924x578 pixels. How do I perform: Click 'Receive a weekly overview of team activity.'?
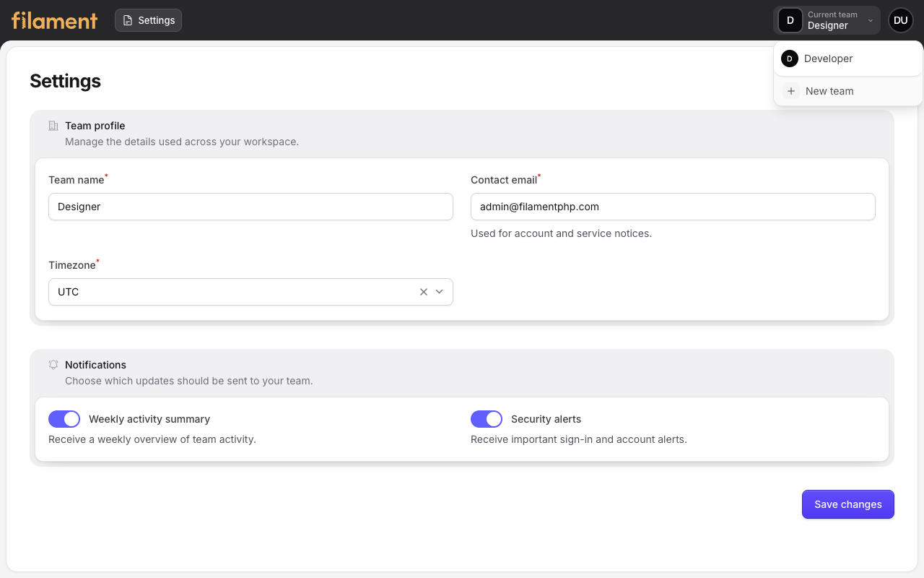(x=152, y=439)
